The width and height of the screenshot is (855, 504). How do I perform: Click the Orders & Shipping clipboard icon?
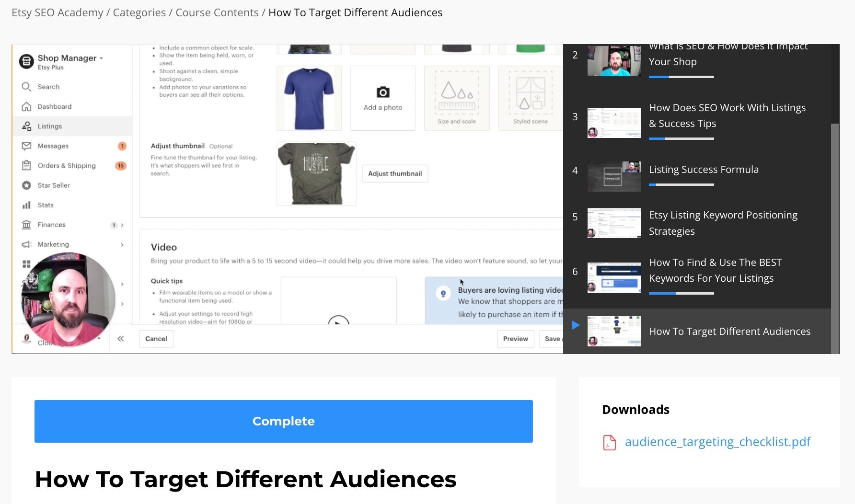(26, 165)
